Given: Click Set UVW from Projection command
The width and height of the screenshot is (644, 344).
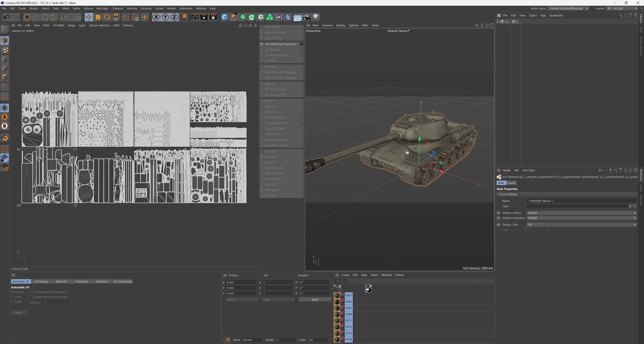Looking at the screenshot, I should 281,44.
